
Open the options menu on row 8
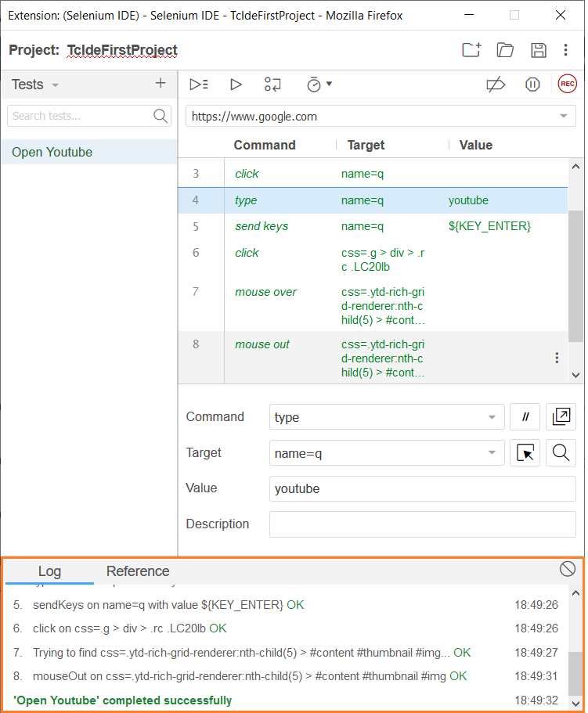(557, 358)
